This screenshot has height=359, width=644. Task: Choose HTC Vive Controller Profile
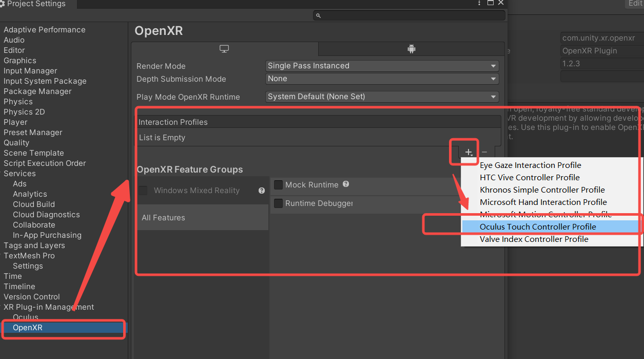[530, 178]
